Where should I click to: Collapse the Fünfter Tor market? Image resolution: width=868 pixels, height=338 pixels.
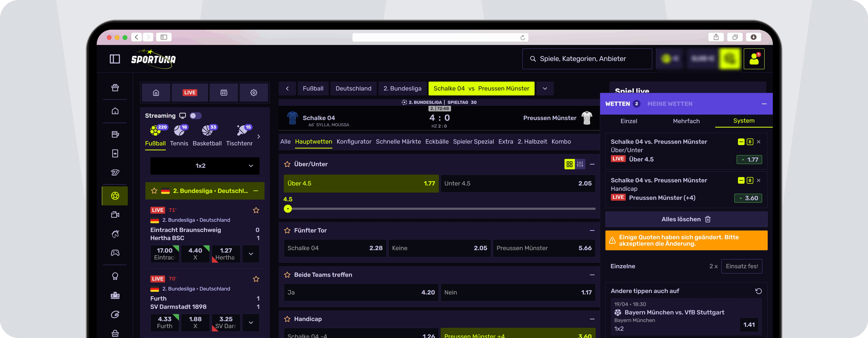592,231
